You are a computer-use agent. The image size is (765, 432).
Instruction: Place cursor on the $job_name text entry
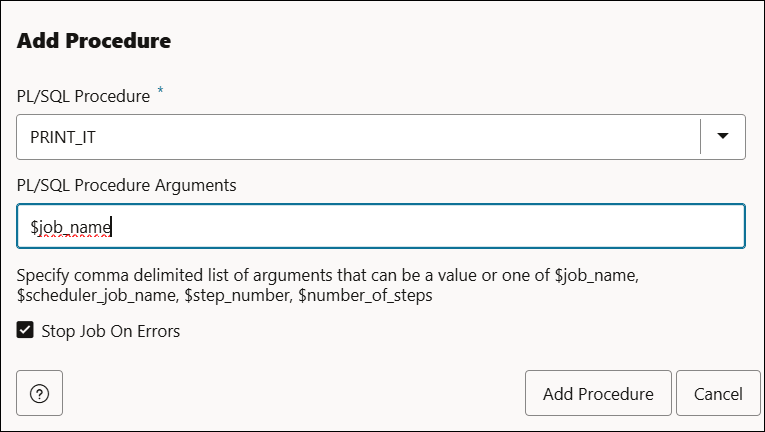(70, 227)
